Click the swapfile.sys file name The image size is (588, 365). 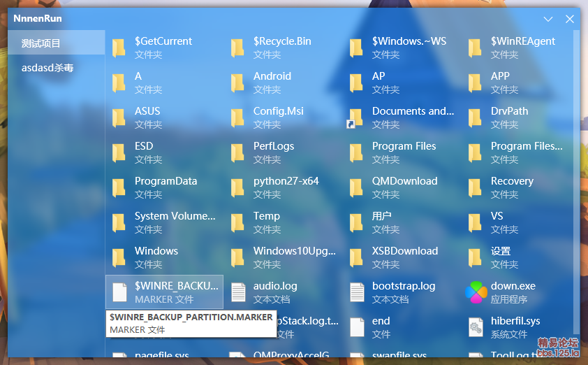(x=399, y=354)
